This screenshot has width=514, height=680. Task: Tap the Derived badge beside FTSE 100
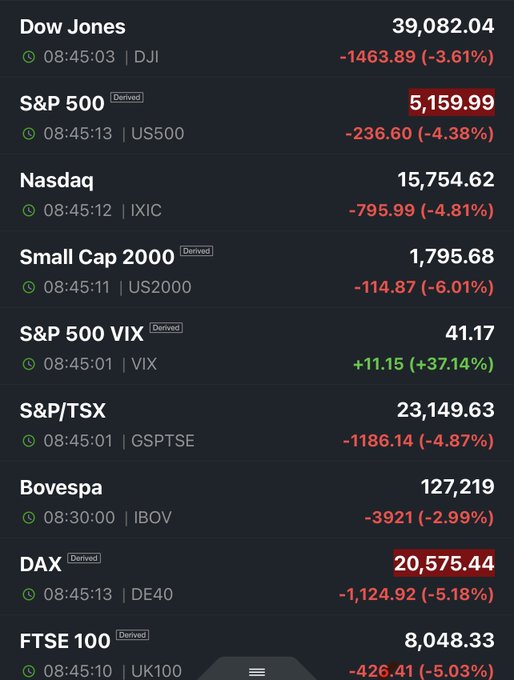(132, 635)
